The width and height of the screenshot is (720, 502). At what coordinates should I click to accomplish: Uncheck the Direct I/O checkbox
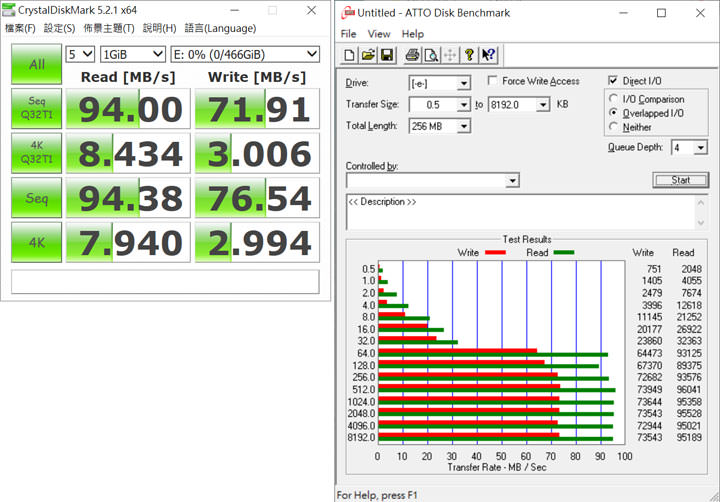coord(613,81)
